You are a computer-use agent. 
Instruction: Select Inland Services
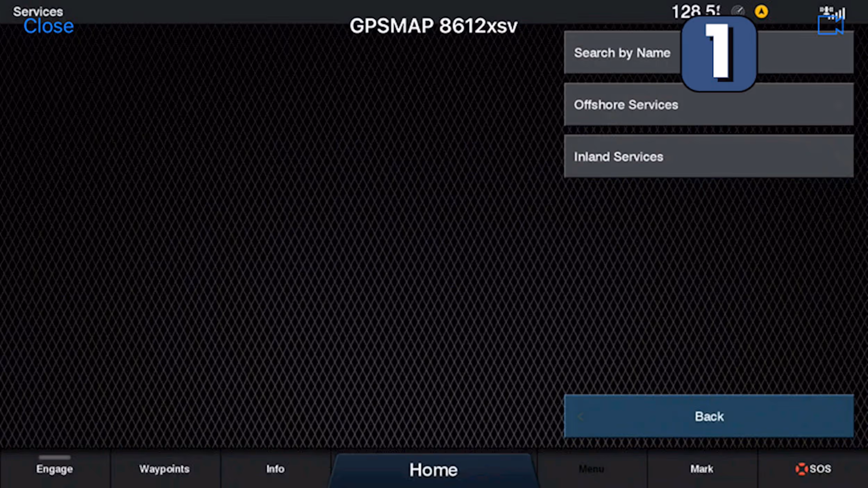pyautogui.click(x=709, y=157)
